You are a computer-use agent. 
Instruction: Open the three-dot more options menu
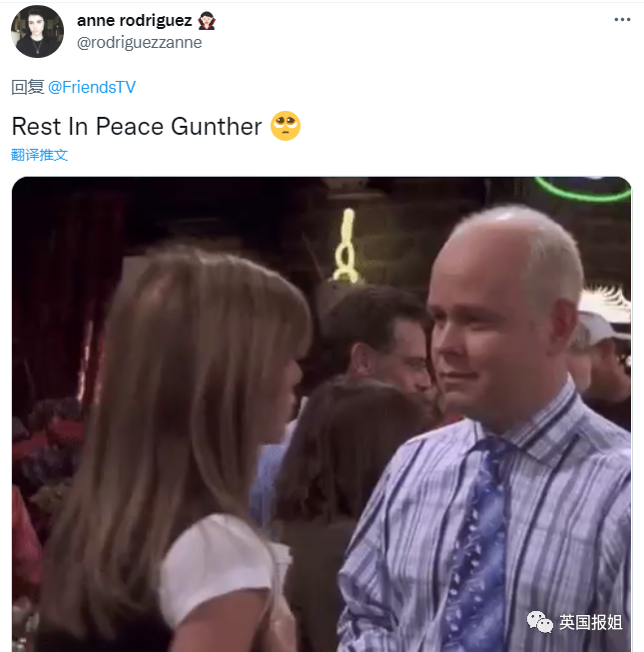(622, 20)
